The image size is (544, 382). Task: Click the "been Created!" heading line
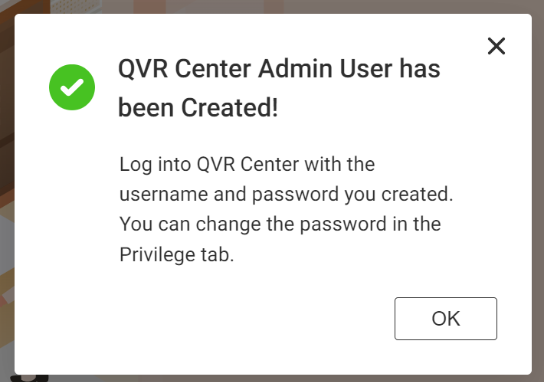198,108
